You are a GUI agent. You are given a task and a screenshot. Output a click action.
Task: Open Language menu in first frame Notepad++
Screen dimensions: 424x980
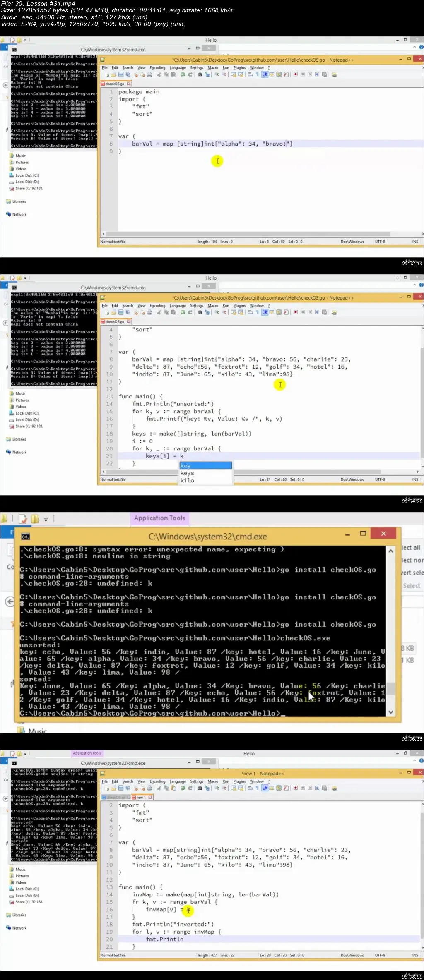tap(178, 68)
